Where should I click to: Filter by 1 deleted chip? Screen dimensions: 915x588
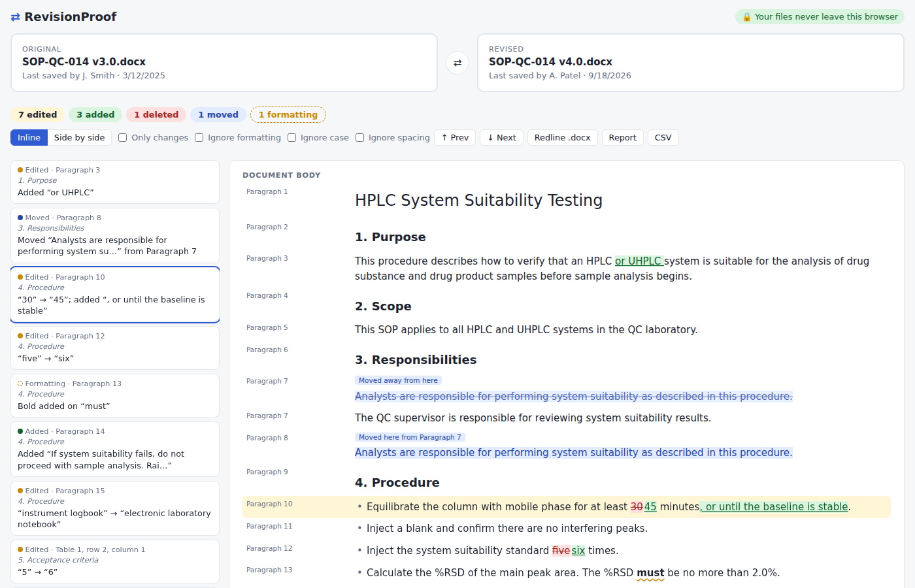point(156,115)
